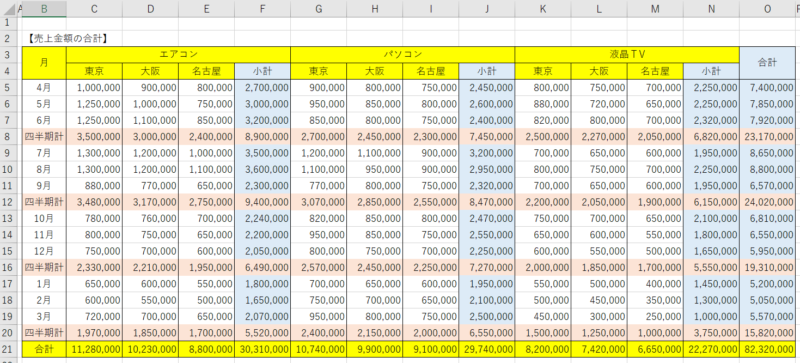Click the 液晶TV merged header cell
The image size is (800, 363).
click(627, 55)
